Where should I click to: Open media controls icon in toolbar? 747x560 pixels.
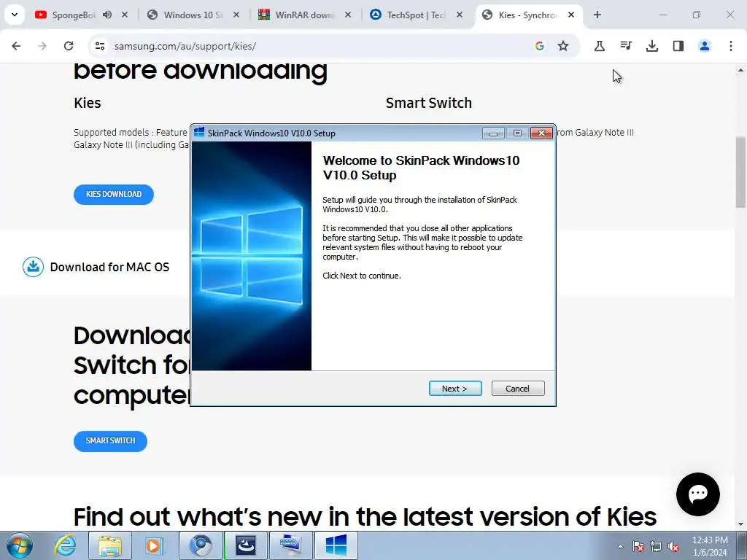(625, 46)
